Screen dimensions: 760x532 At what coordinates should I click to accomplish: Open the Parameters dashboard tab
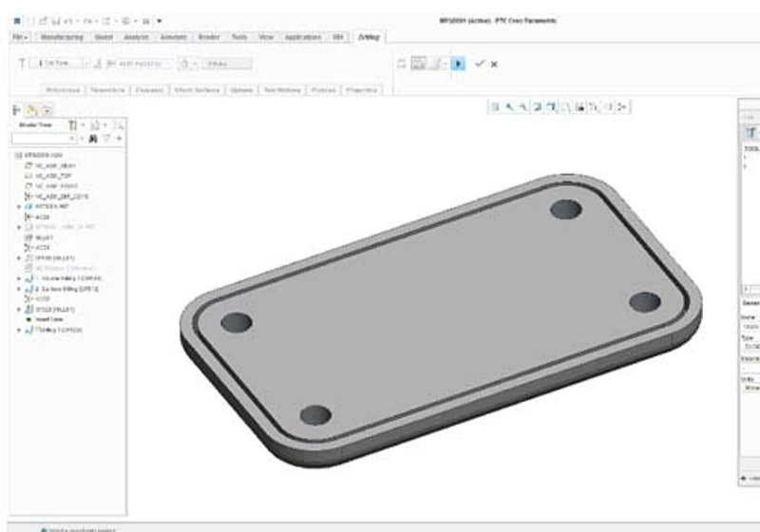pyautogui.click(x=107, y=90)
